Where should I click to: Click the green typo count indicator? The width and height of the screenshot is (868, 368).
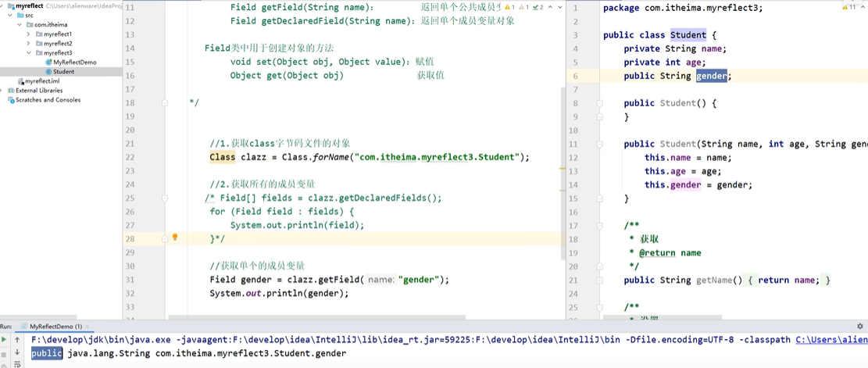pyautogui.click(x=539, y=7)
